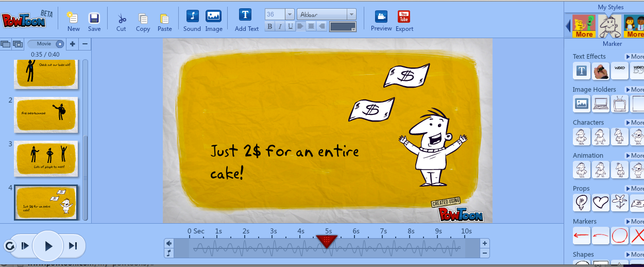Toggle underline text formatting
This screenshot has height=267, width=644.
point(291,26)
